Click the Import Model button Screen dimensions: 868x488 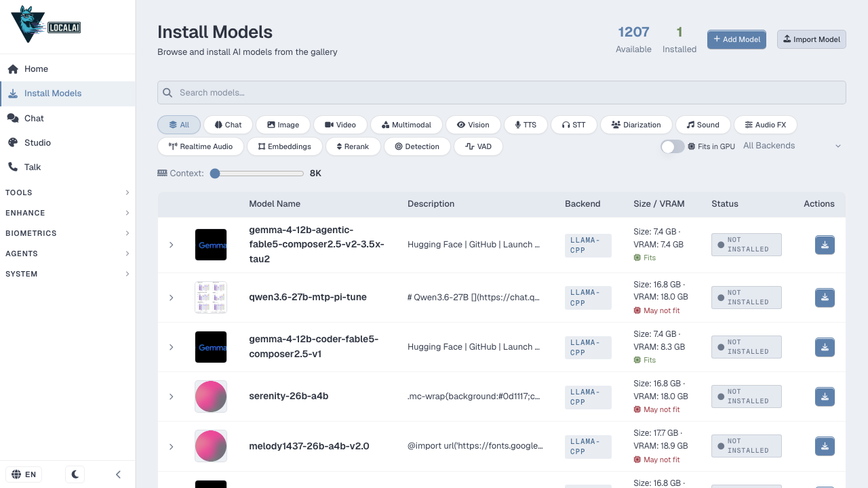[x=812, y=39]
